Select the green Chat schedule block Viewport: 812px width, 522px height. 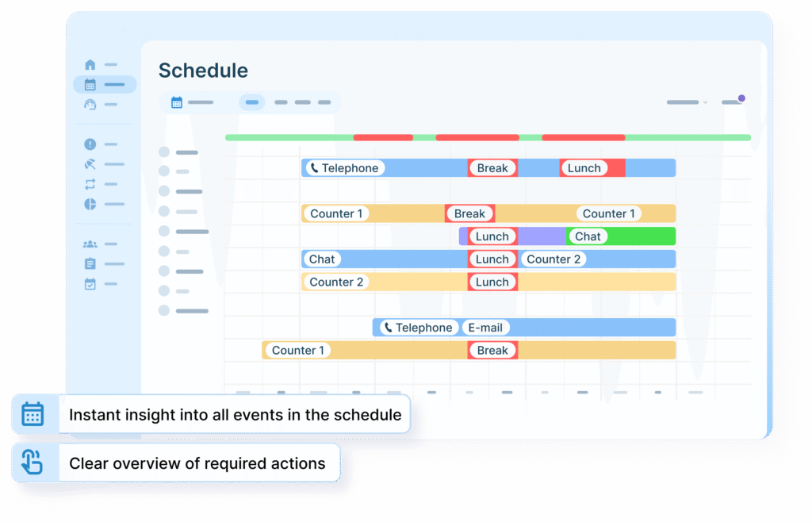tap(588, 236)
